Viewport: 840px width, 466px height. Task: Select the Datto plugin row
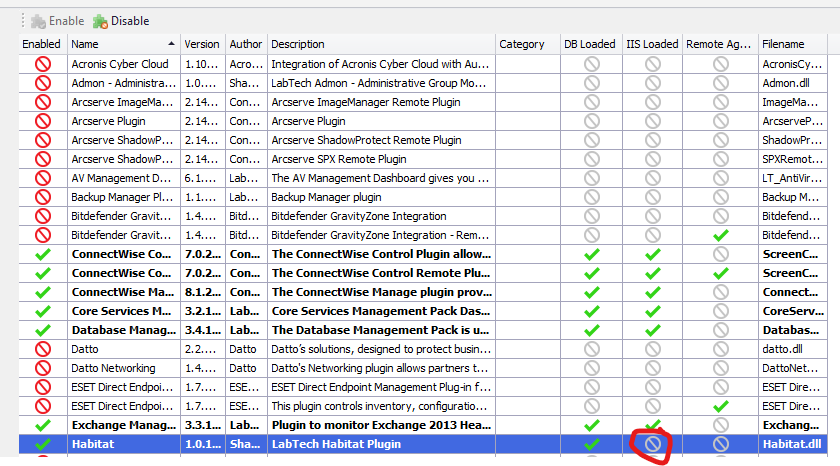pos(120,349)
